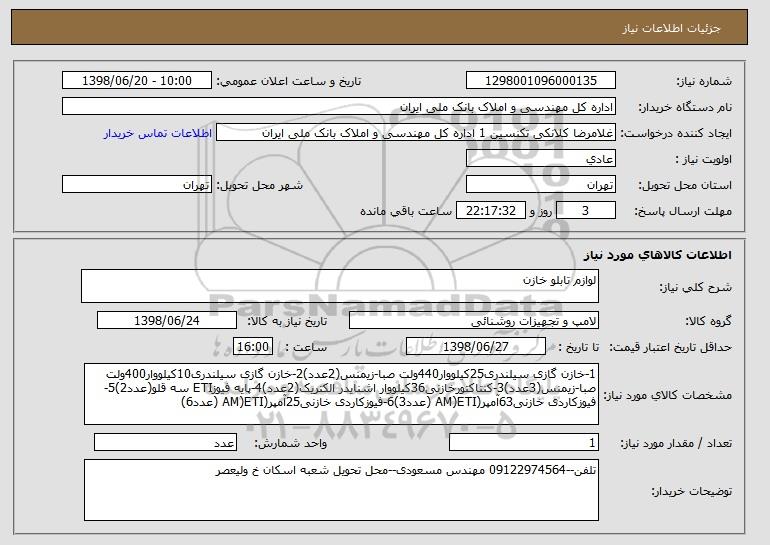Click the request creator field غلامرضا کلانکی
This screenshot has height=545, width=770.
coord(416,133)
